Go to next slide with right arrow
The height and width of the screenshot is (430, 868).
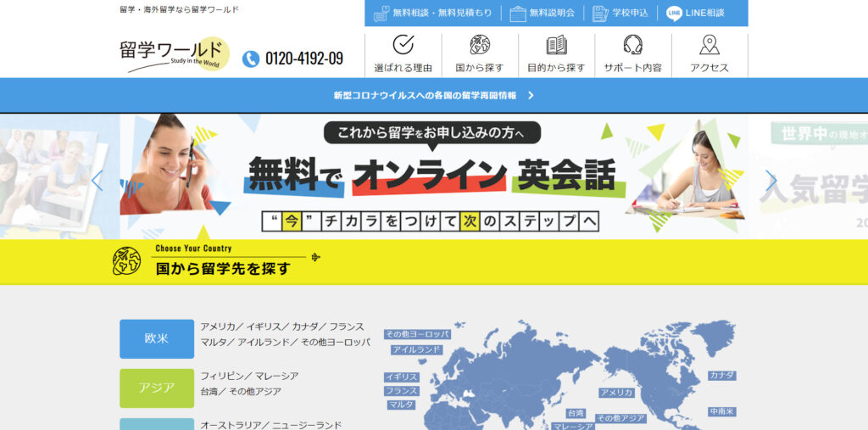(x=771, y=181)
